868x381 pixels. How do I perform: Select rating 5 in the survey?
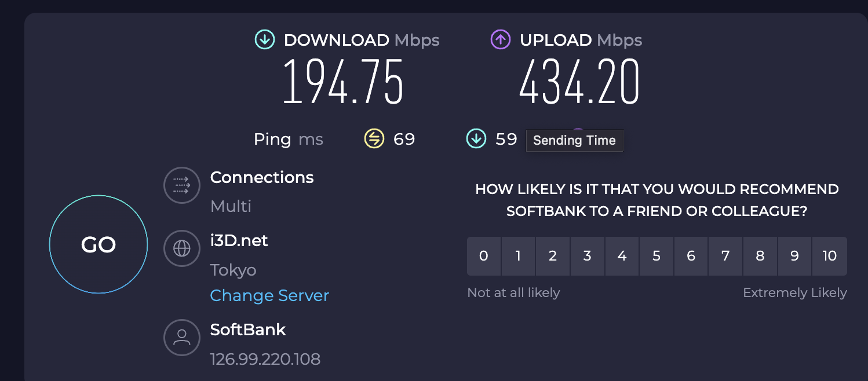(657, 256)
